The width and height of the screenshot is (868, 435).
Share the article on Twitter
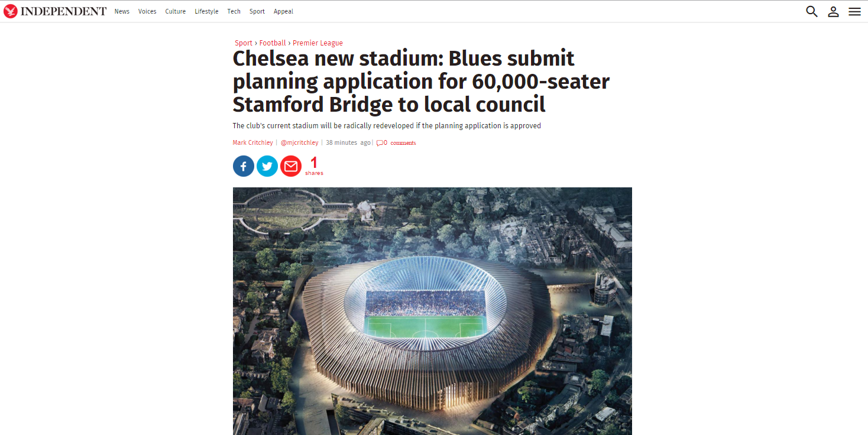(267, 167)
